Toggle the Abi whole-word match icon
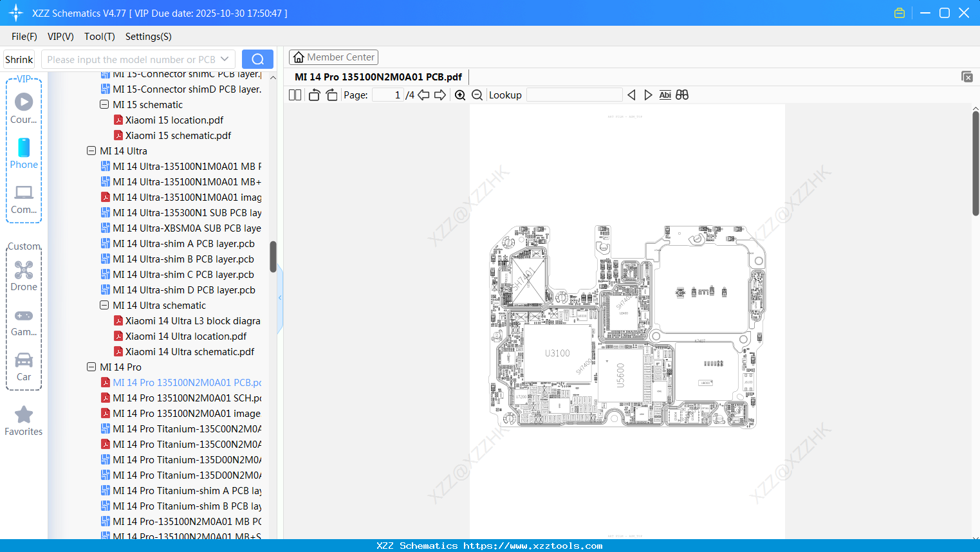The image size is (980, 552). point(665,95)
